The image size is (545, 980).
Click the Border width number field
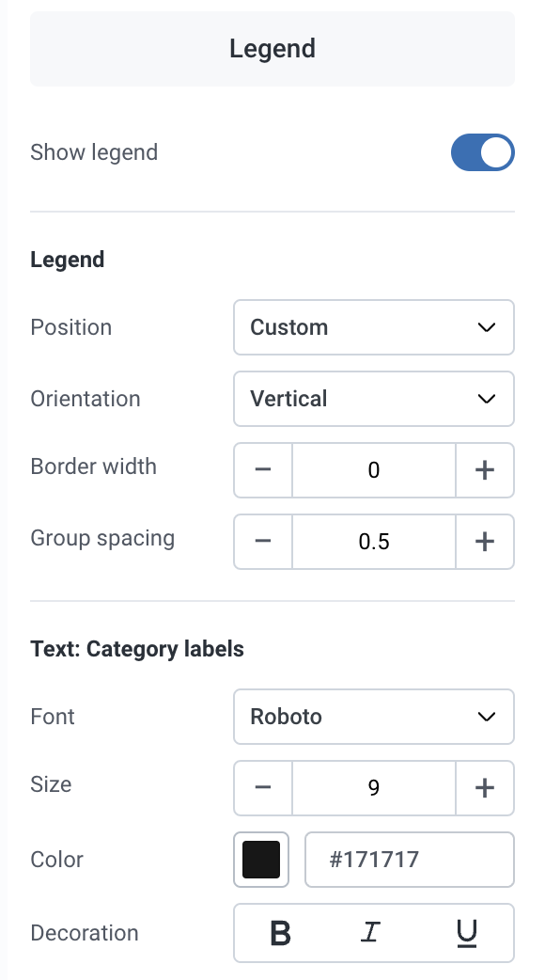pyautogui.click(x=373, y=470)
